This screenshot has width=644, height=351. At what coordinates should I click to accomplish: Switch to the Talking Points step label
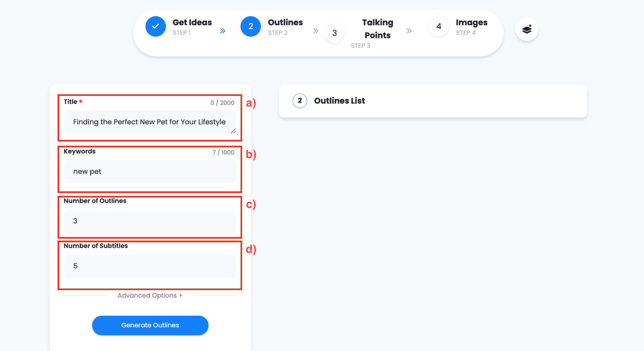click(377, 29)
